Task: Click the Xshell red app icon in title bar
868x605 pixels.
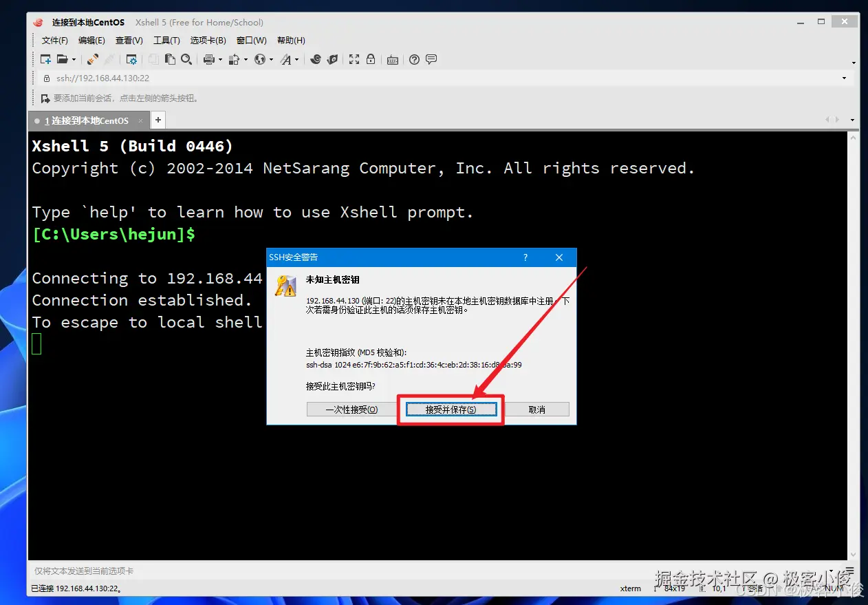Action: [x=38, y=23]
